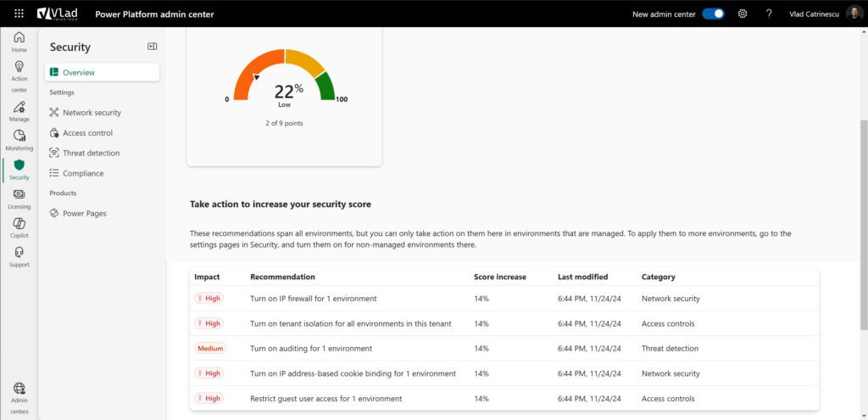Open IP address-based cookie binding recommendation
Screen dimensions: 868x420
353,373
